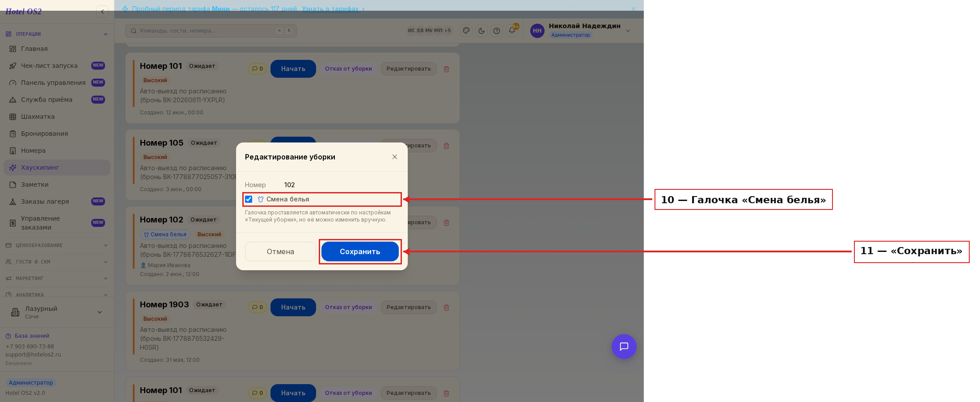Open Заметки in sidebar
Viewport: 980px width, 402px height.
[x=57, y=184]
